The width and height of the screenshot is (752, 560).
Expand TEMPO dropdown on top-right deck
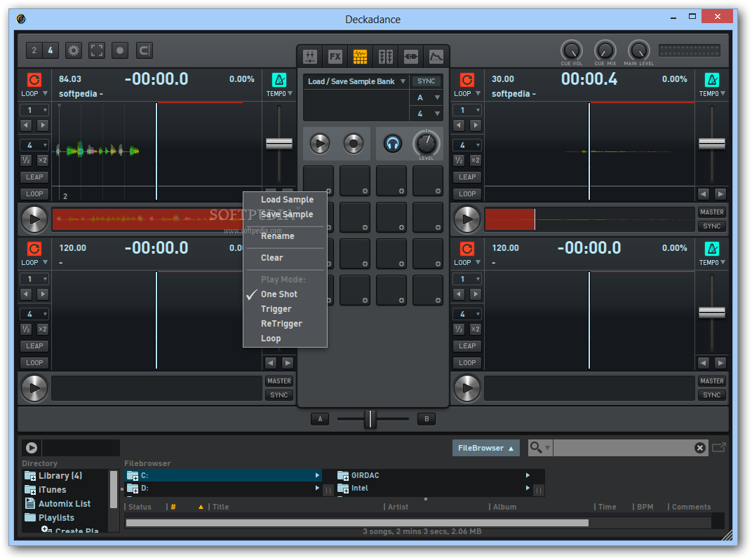[x=712, y=94]
